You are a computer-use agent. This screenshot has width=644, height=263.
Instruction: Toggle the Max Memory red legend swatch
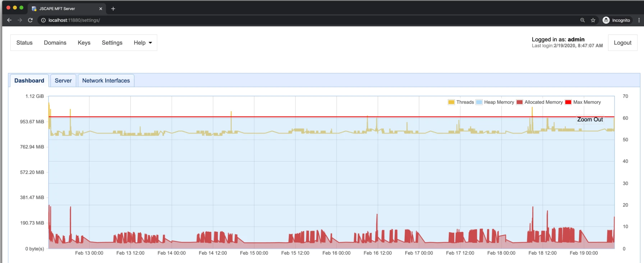click(x=568, y=102)
